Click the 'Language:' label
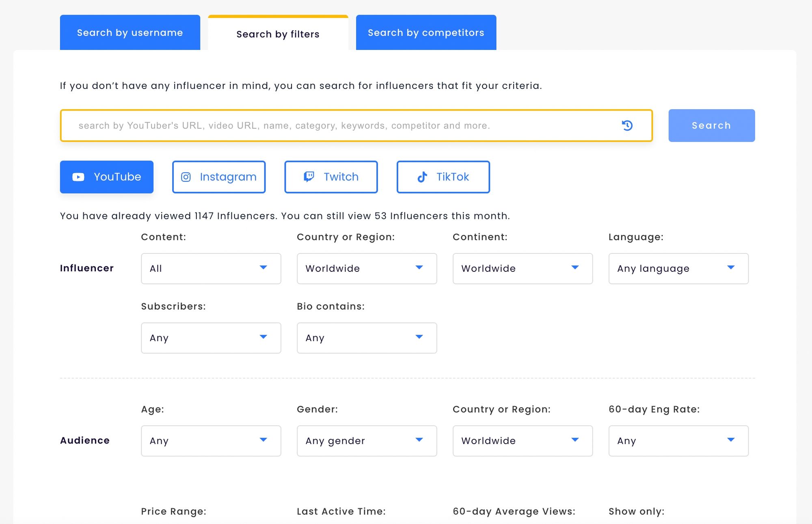This screenshot has width=812, height=524. pyautogui.click(x=636, y=237)
